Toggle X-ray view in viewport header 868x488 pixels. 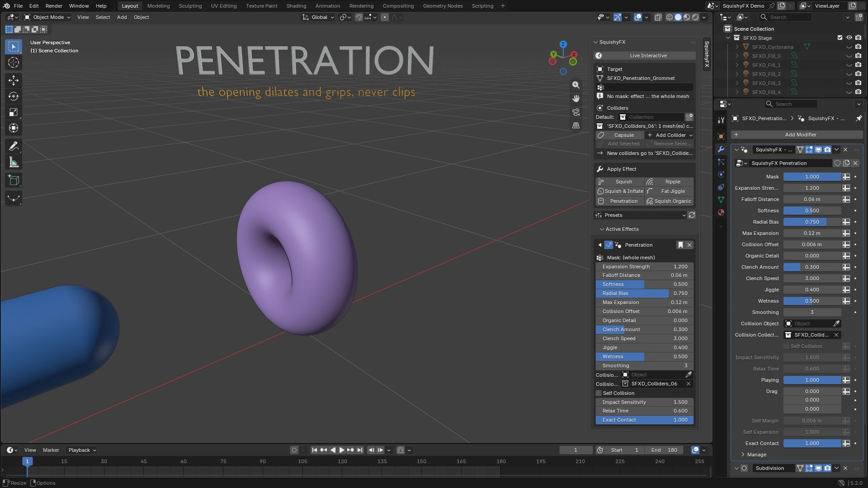pos(658,17)
